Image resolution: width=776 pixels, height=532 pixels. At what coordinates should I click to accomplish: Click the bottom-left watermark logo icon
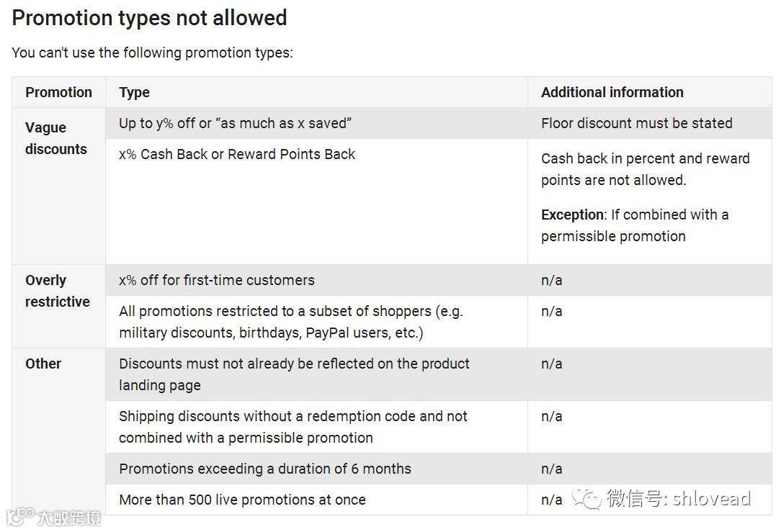point(20,515)
